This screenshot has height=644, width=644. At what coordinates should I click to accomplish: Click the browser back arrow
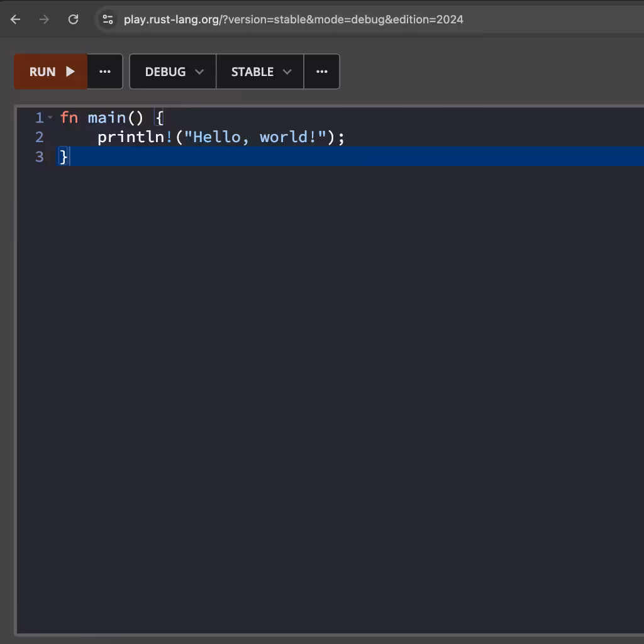16,19
